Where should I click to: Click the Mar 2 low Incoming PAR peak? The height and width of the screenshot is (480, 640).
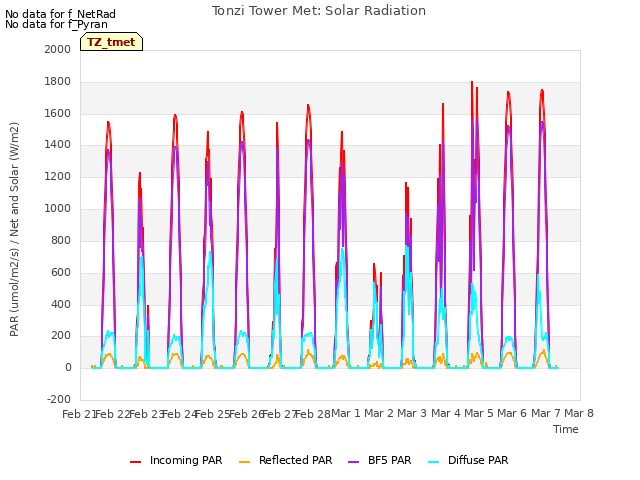coord(374,264)
